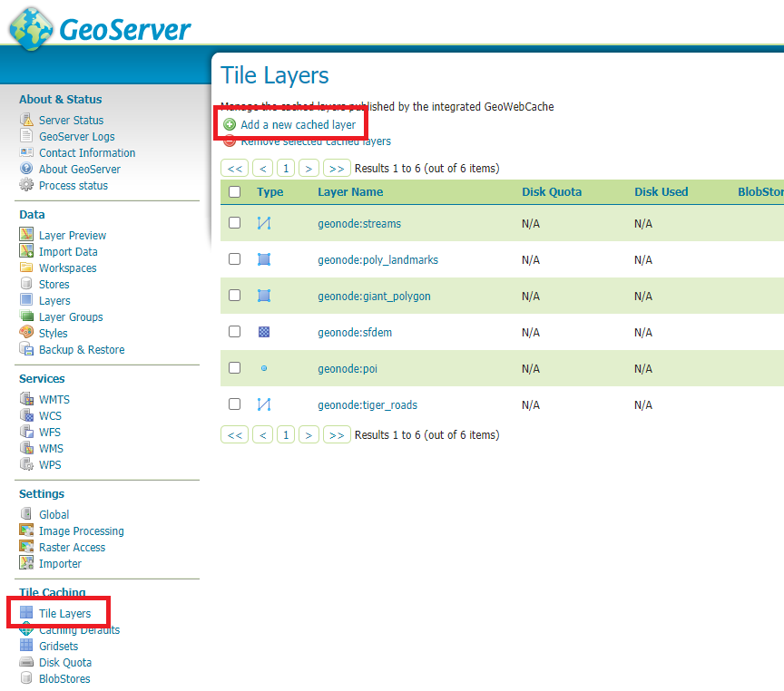The image size is (784, 691).
Task: Click the line type icon for geonode:streams
Action: (x=264, y=223)
